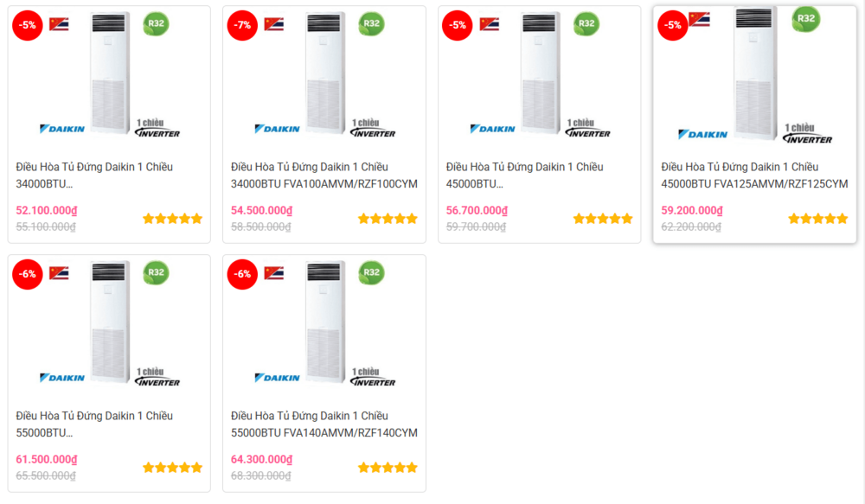
Task: Click Daikin logo on 61.500.000₫ product card
Action: [62, 378]
